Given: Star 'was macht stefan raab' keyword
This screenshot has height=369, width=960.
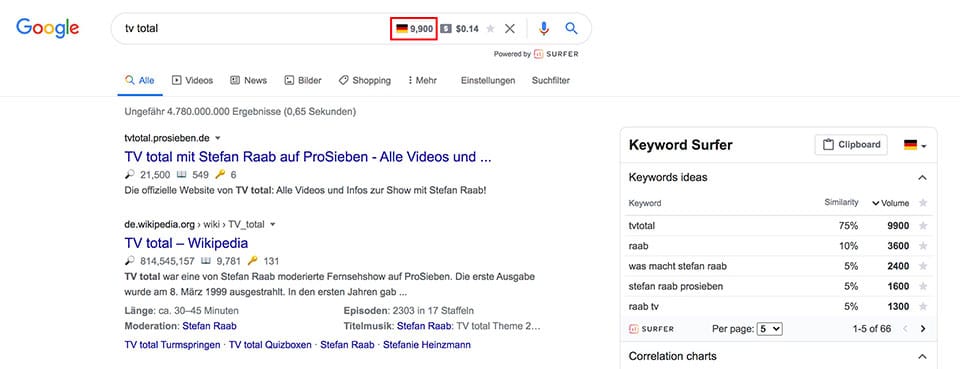Looking at the screenshot, I should pos(923,266).
